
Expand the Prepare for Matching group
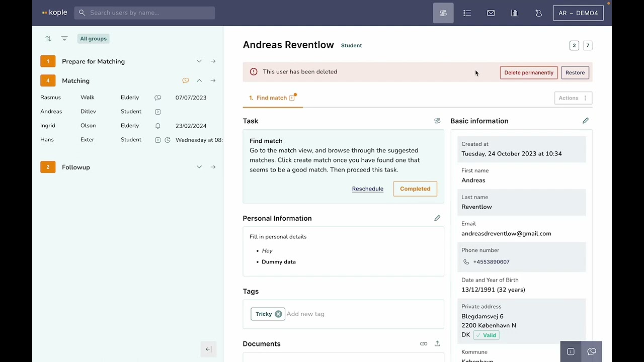(199, 61)
